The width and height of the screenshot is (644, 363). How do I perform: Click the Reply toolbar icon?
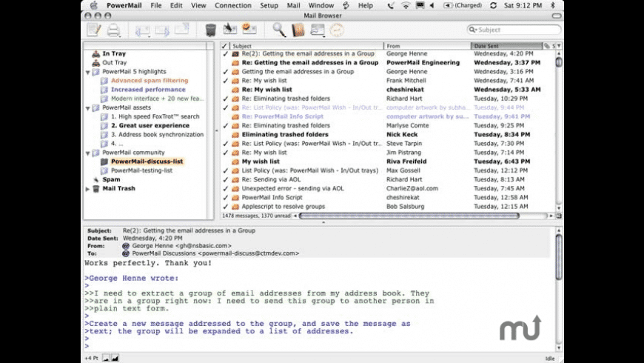click(x=142, y=31)
